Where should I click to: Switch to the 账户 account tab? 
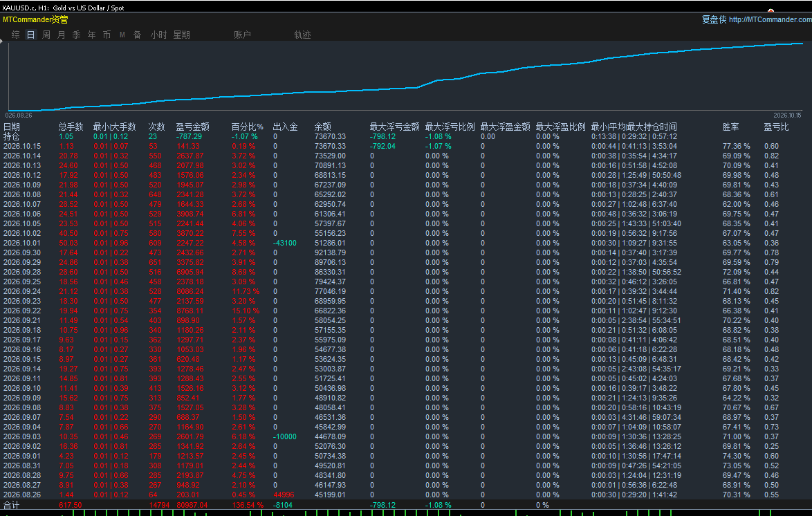242,35
